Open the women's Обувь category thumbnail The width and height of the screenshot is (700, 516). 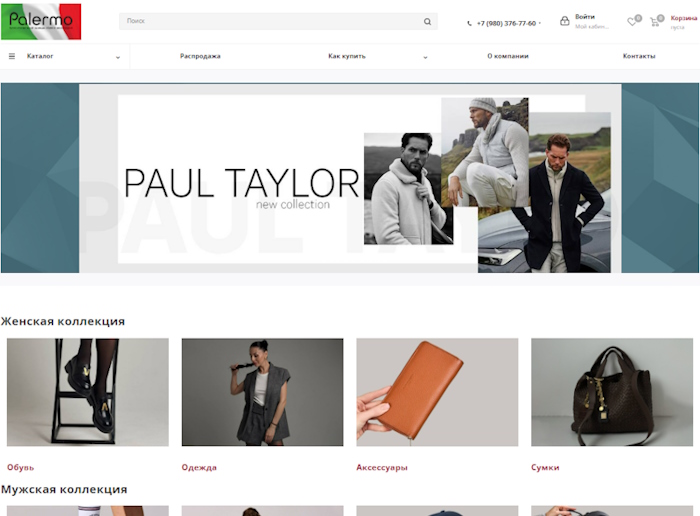[x=88, y=392]
